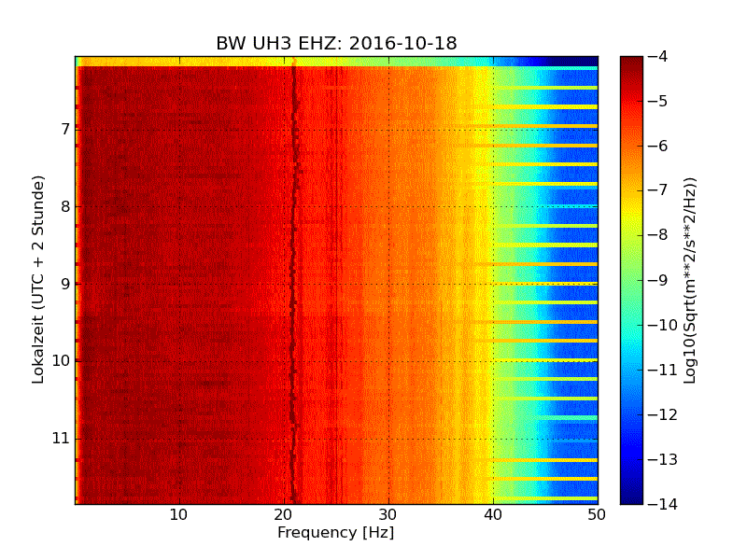The image size is (747, 560).
Task: Click the colorbar tick label '−7'
Action: point(657,190)
